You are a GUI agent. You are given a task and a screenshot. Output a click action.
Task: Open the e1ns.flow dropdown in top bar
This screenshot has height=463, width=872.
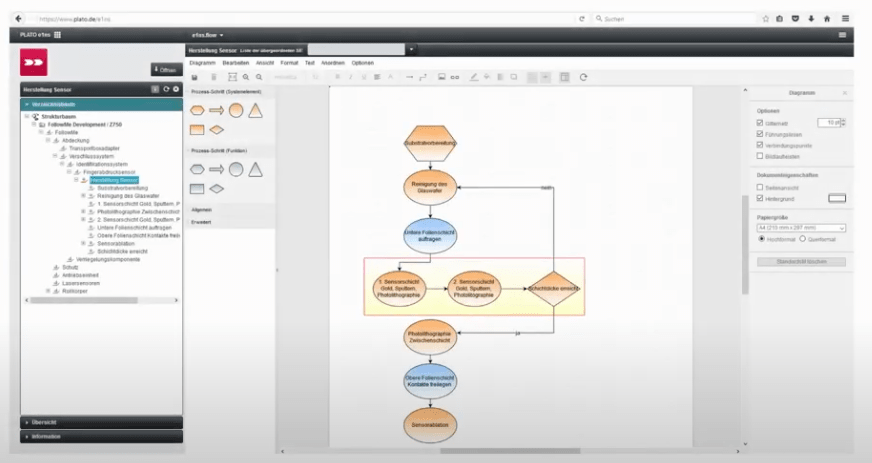[207, 35]
